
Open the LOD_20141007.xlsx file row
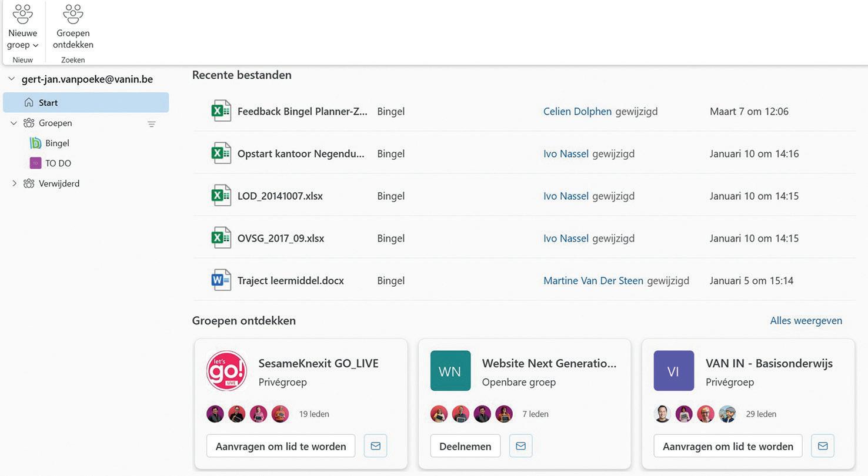[x=280, y=196]
